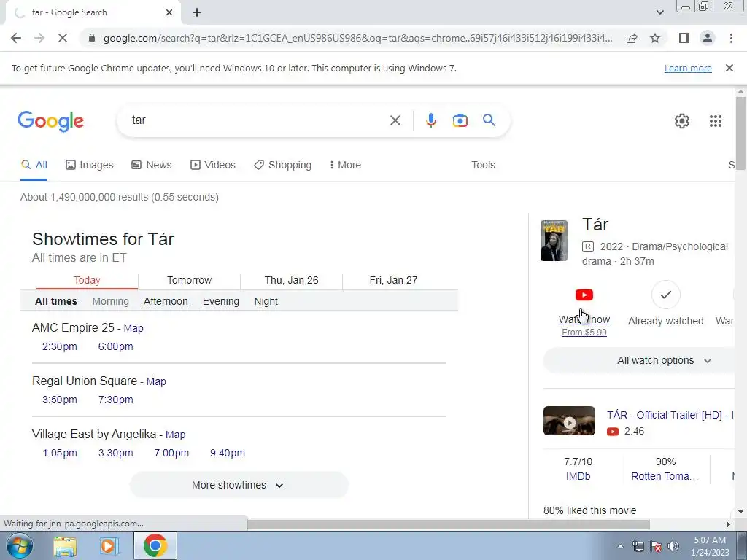Filter showtimes by Evening

point(221,301)
